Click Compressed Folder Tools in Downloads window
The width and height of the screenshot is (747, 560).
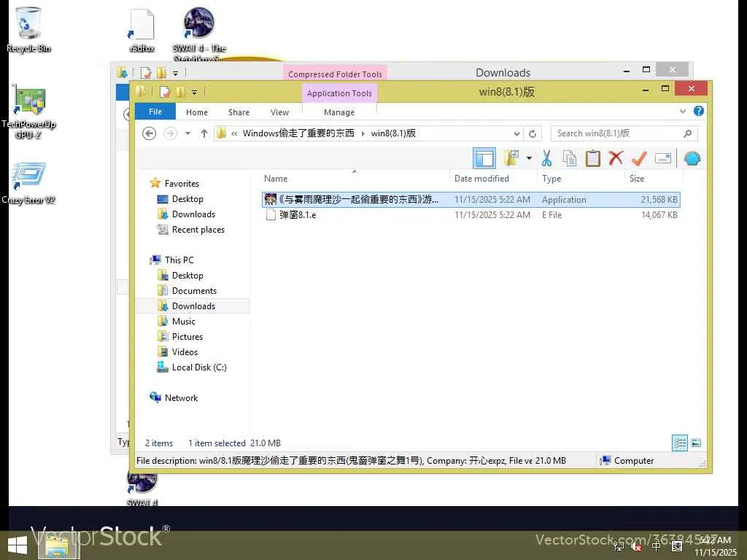click(335, 74)
